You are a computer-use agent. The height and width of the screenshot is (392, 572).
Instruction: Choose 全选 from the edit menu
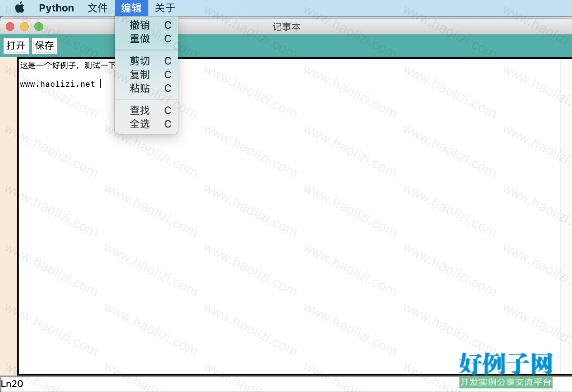[x=146, y=124]
